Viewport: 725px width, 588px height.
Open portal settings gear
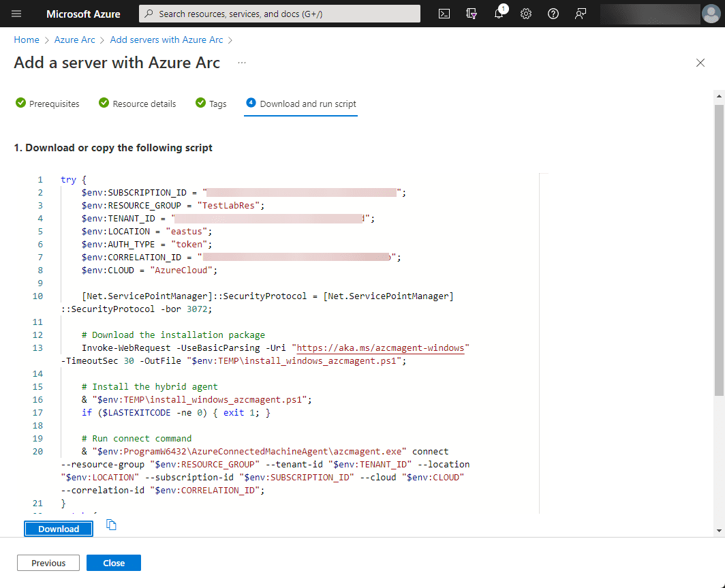click(x=526, y=14)
